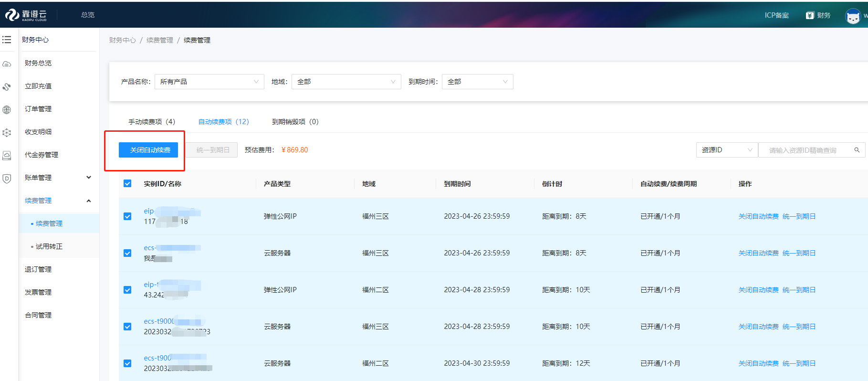This screenshot has height=381, width=868.
Task: Click the 财务中心 sidebar title
Action: point(35,40)
